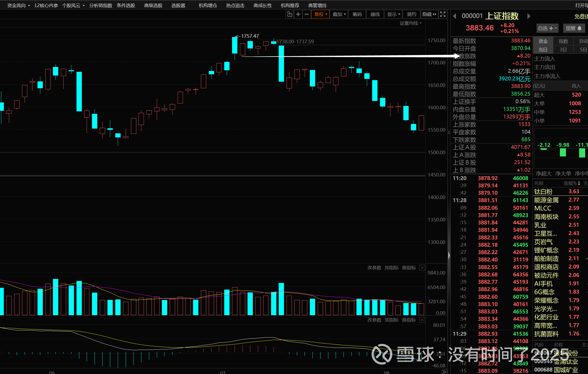Toggle 筹码 chip distribution view
This screenshot has width=588, height=374.
point(357,14)
